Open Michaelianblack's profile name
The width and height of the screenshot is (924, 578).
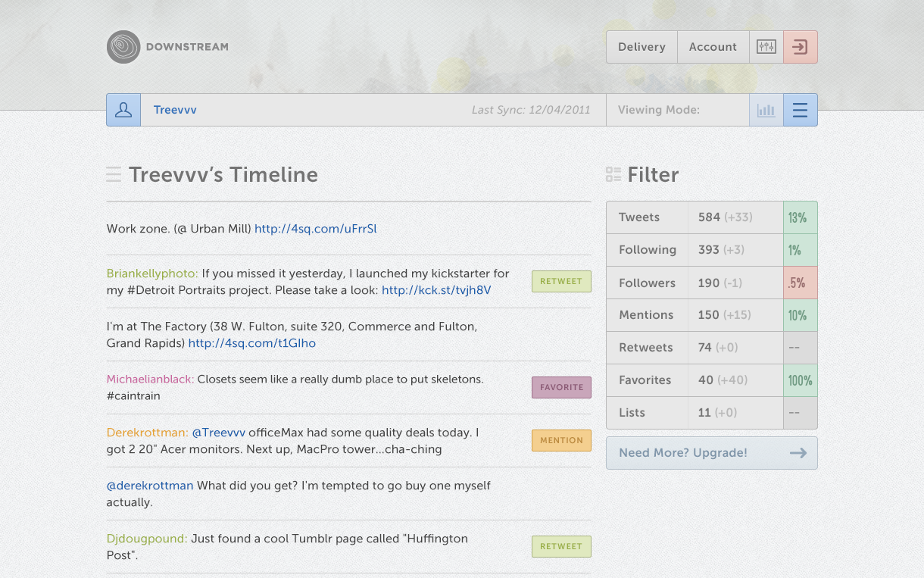click(150, 379)
